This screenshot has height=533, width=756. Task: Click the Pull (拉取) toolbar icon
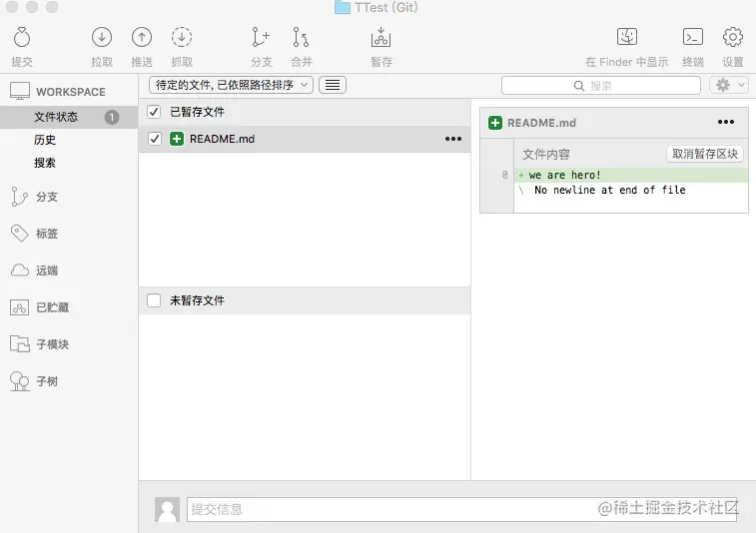pos(102,37)
